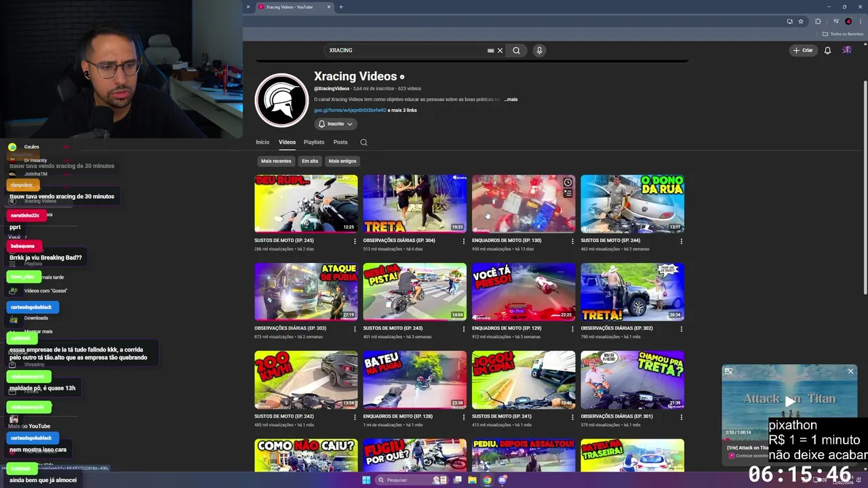
Task: Open the Inscrito subscription dropdown
Action: click(335, 124)
